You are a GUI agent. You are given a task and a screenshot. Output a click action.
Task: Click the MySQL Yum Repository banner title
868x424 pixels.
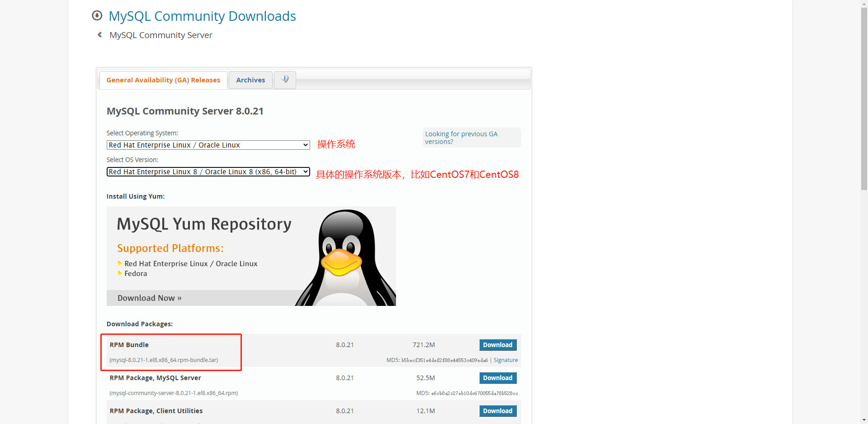coord(204,224)
